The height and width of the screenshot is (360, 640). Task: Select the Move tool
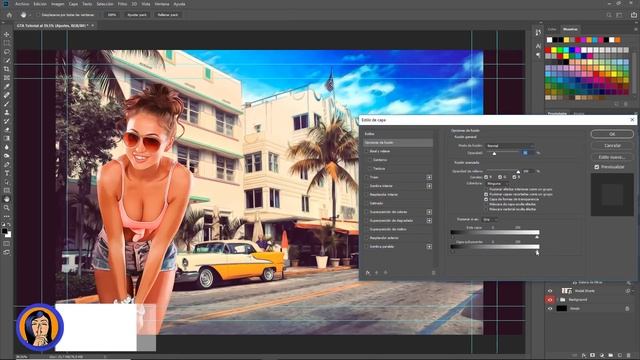tap(7, 34)
